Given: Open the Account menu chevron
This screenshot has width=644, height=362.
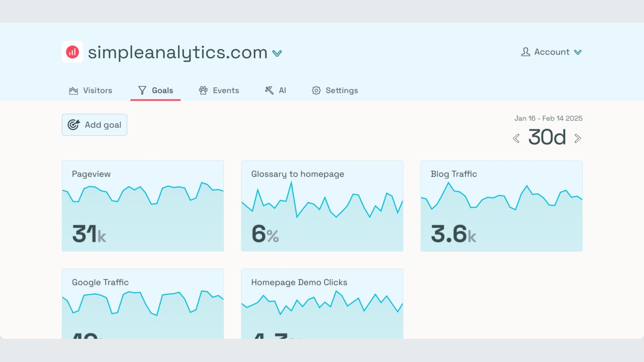Looking at the screenshot, I should (578, 52).
